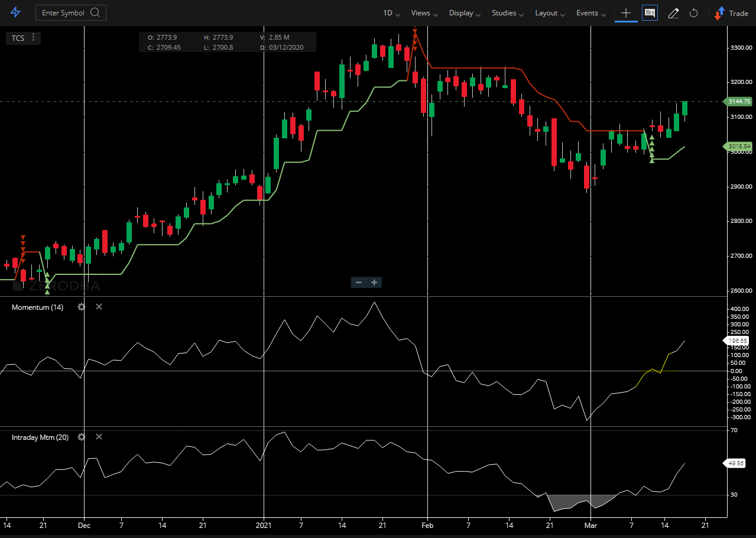The image size is (756, 538).
Task: Click the date value 03/12/2020 in data box
Action: click(x=286, y=47)
